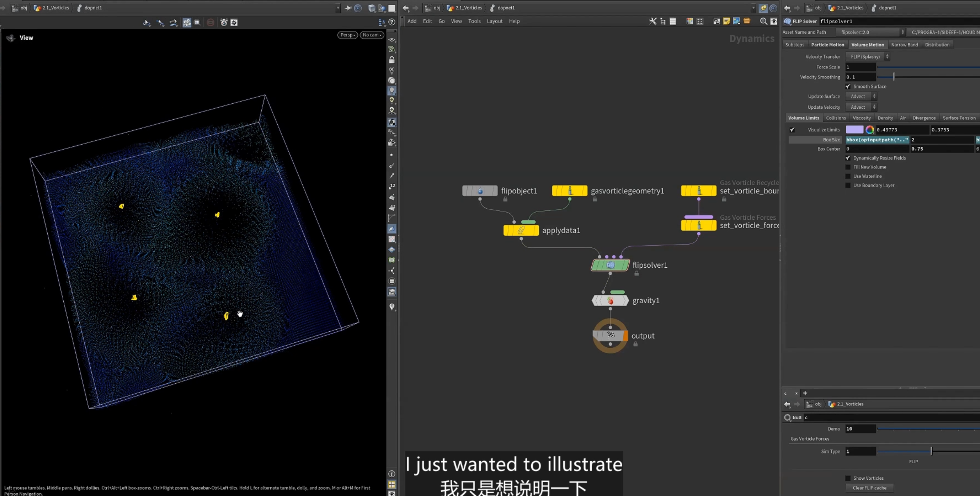The width and height of the screenshot is (980, 496).
Task: Click the viewport help question mark icon
Action: click(391, 22)
